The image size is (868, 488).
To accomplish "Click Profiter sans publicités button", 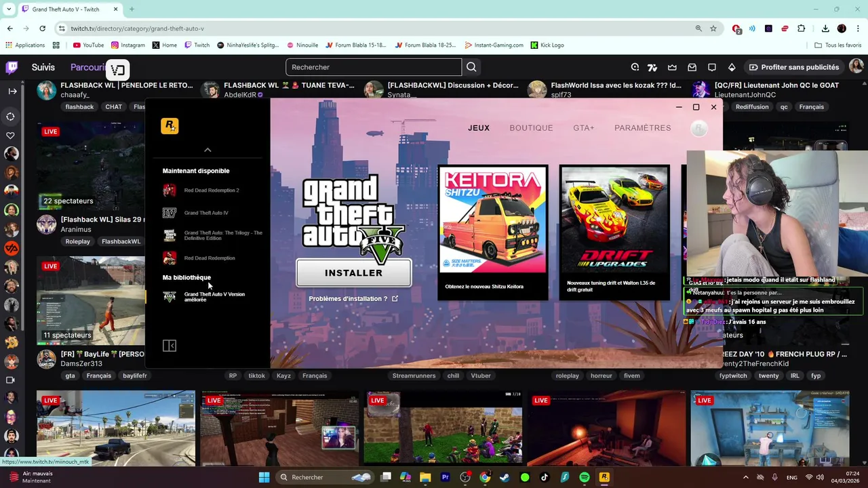I will [793, 67].
